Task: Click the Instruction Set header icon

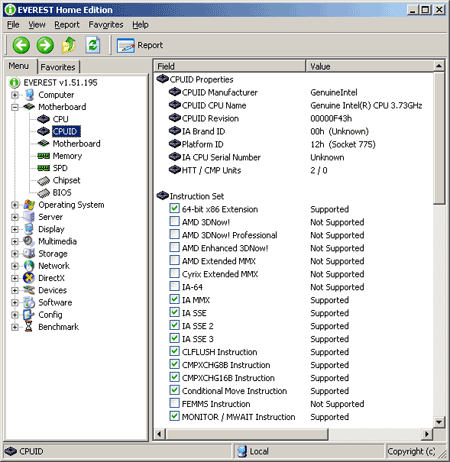Action: point(163,196)
